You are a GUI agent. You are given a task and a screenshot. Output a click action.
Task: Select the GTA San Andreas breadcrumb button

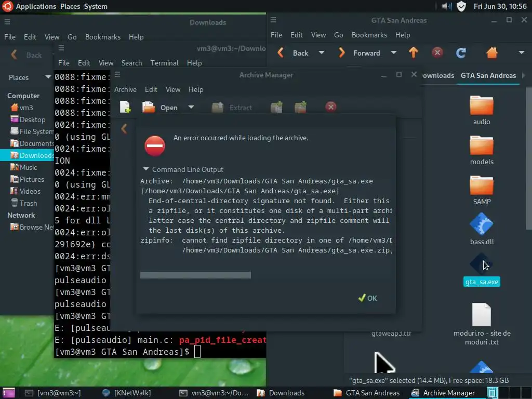click(488, 76)
